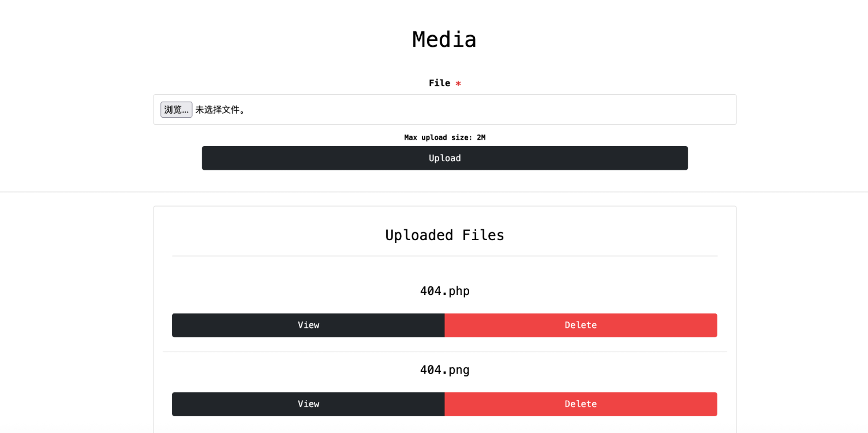View the 404.php file
This screenshot has width=868, height=433.
coord(308,325)
